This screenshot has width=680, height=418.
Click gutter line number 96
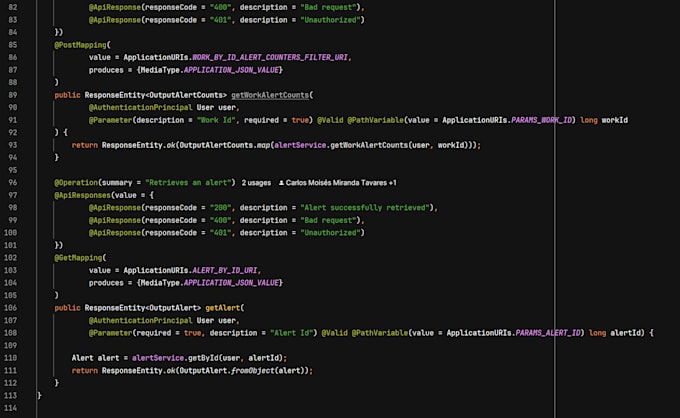click(13, 183)
